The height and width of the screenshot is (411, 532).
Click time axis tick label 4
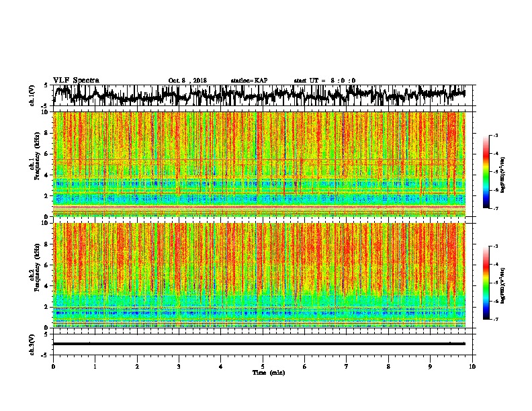[221, 367]
